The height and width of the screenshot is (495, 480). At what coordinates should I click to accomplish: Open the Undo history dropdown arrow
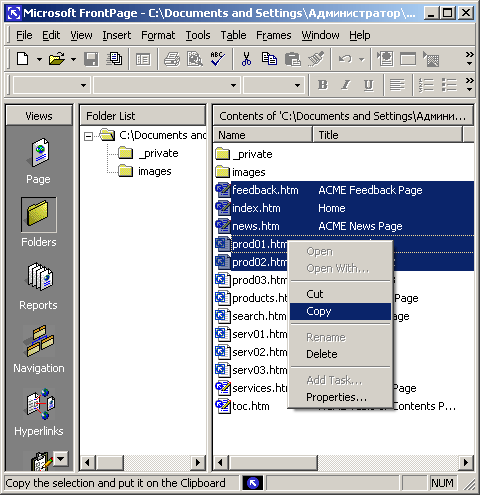tap(362, 60)
